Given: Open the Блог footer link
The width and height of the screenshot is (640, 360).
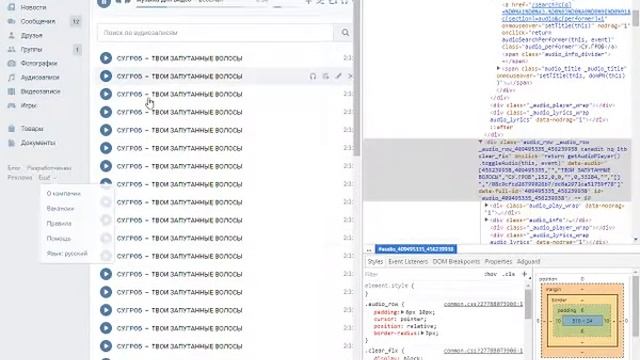Looking at the screenshot, I should pos(14,168).
